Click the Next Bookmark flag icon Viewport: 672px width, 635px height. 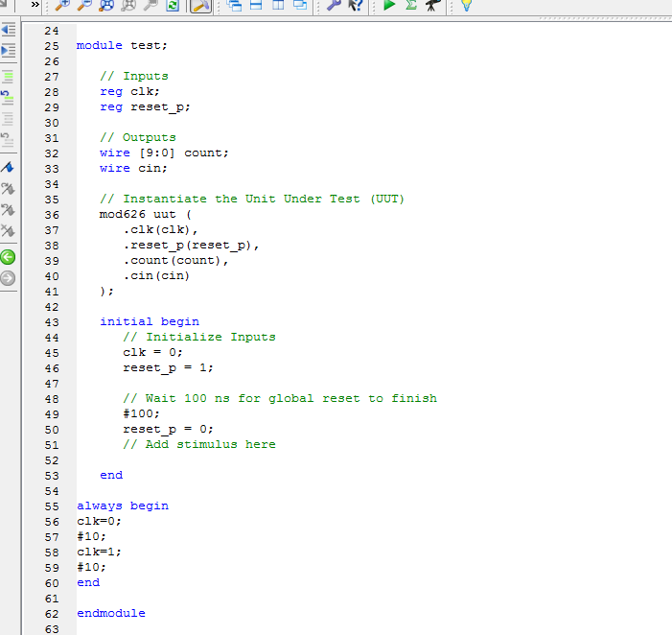tap(8, 188)
